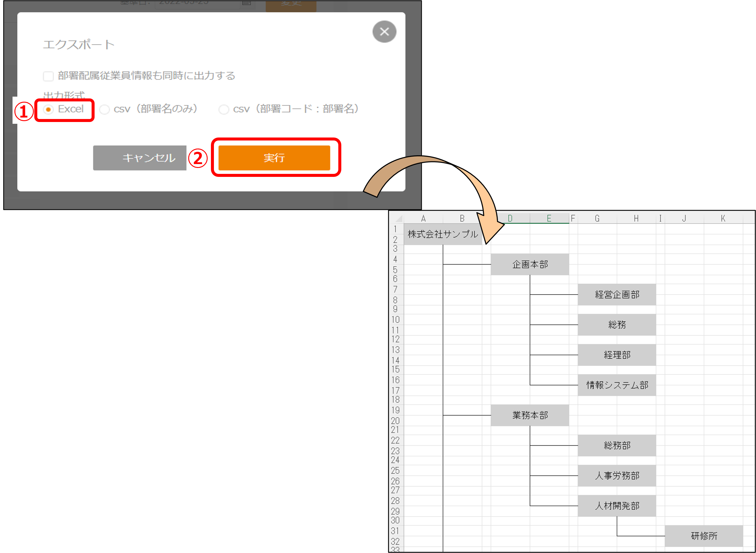Click the キャンセル button

pos(140,158)
